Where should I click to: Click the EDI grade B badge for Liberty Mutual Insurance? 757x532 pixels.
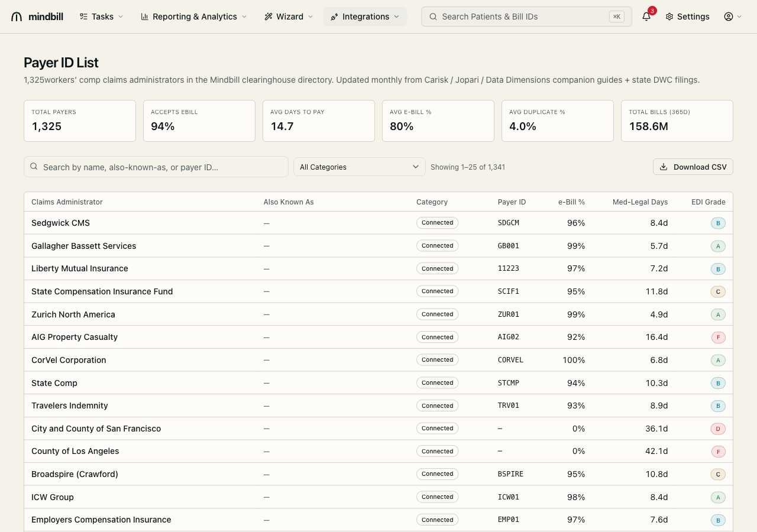coord(718,269)
